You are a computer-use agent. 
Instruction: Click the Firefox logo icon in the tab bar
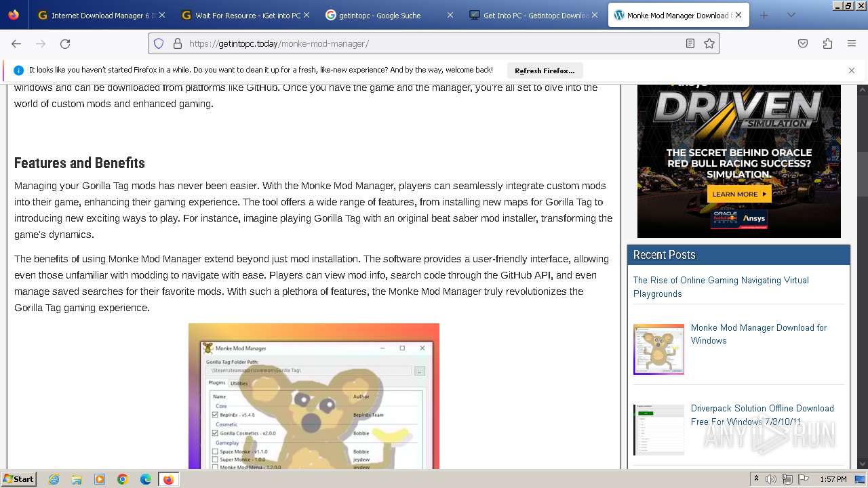[x=14, y=15]
